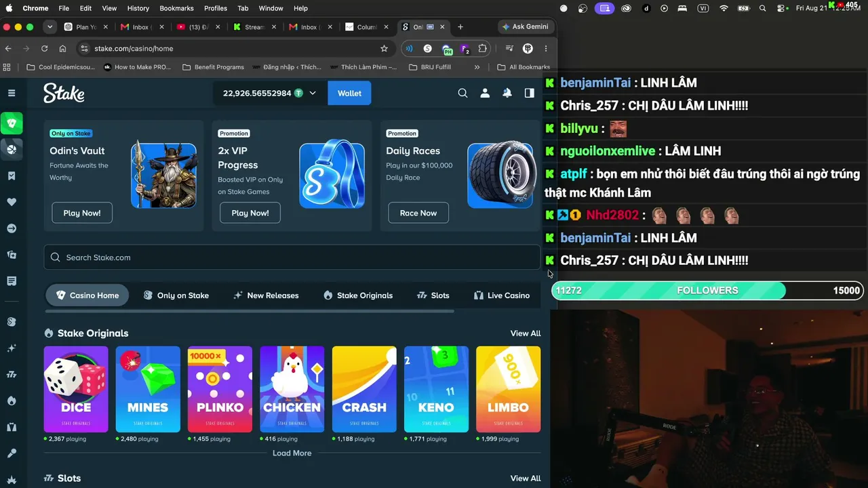Open Live Casino dealer sidebar icon

click(x=12, y=427)
